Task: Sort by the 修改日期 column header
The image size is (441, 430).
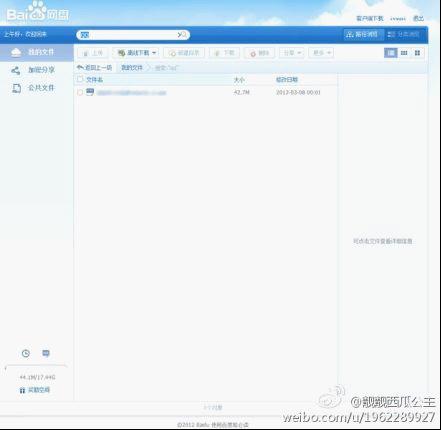Action: (x=287, y=80)
